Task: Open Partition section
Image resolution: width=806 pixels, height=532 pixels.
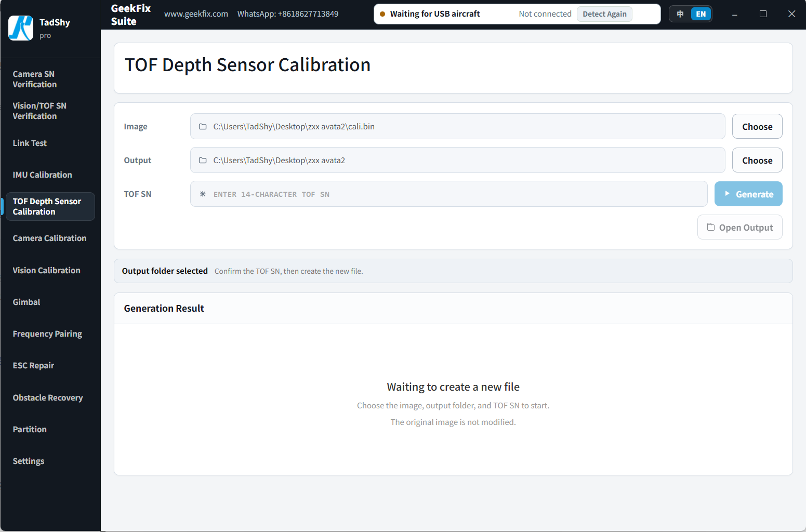Action: click(50, 429)
